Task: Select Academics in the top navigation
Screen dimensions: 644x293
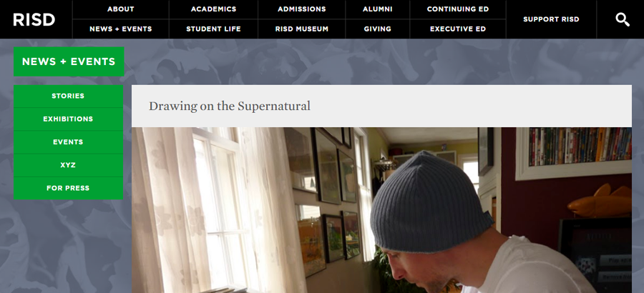Action: [213, 9]
